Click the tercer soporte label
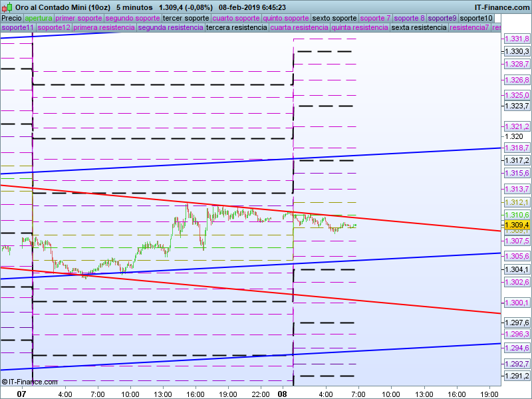The height and width of the screenshot is (399, 532). pos(186,18)
